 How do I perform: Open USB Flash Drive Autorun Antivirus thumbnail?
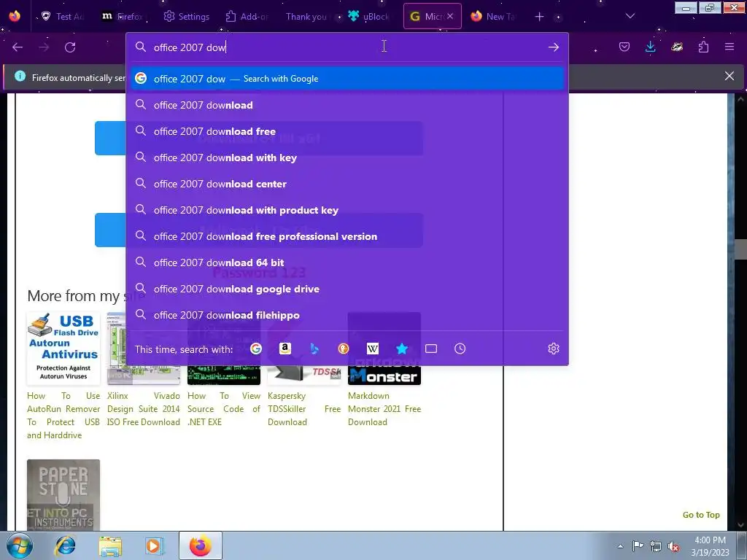[x=64, y=349]
